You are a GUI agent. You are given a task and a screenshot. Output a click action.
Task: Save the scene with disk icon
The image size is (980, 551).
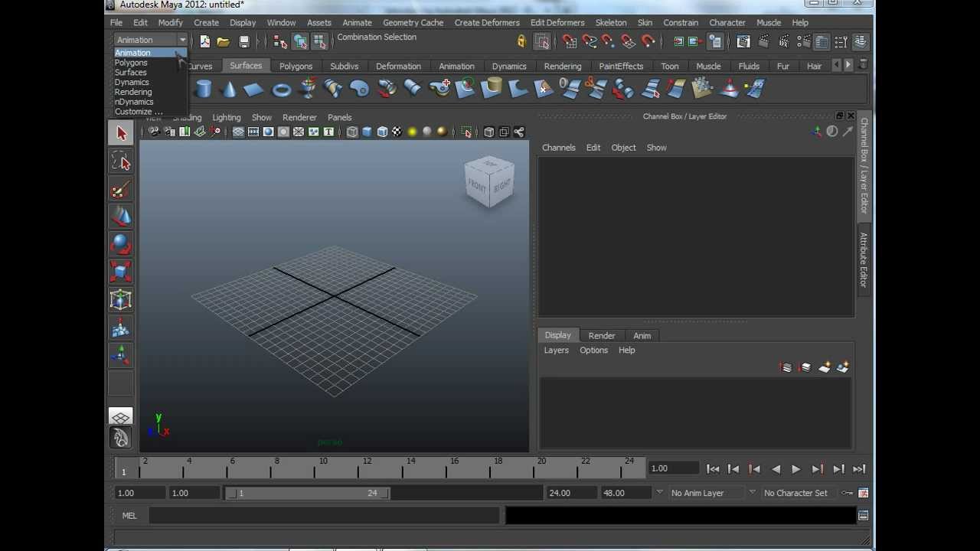coord(243,41)
